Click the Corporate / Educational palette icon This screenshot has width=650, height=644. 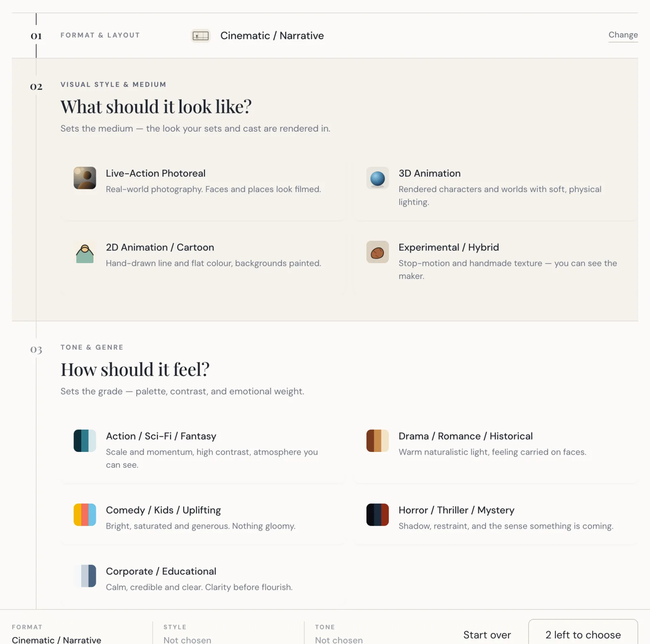[85, 576]
